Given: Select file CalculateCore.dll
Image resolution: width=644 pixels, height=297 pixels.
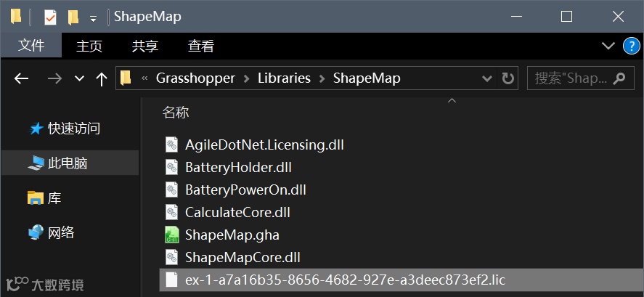Looking at the screenshot, I should 238,212.
